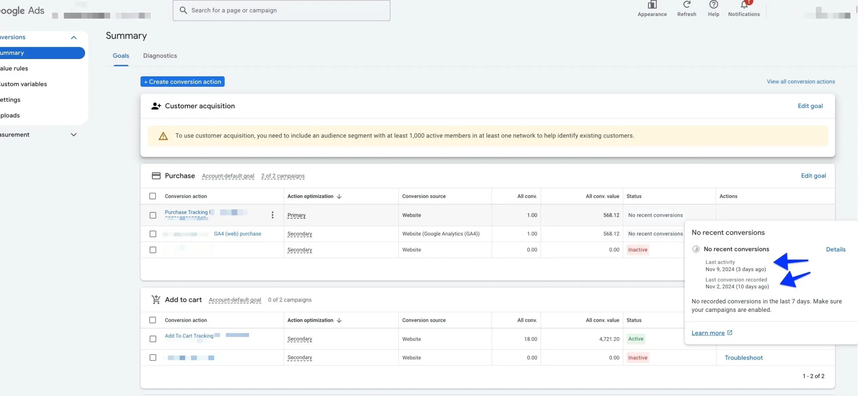Click Edit goal for Purchase

click(x=813, y=176)
